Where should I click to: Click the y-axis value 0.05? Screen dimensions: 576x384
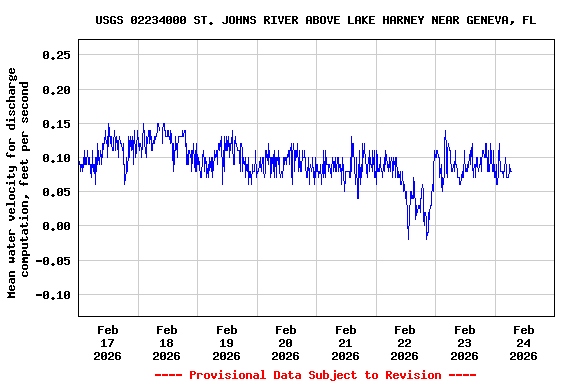pos(56,192)
